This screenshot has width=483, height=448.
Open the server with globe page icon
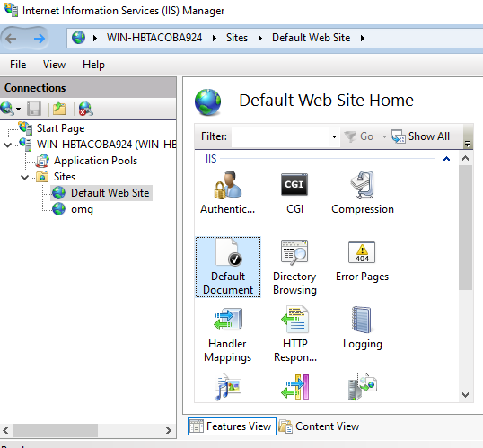(x=363, y=386)
